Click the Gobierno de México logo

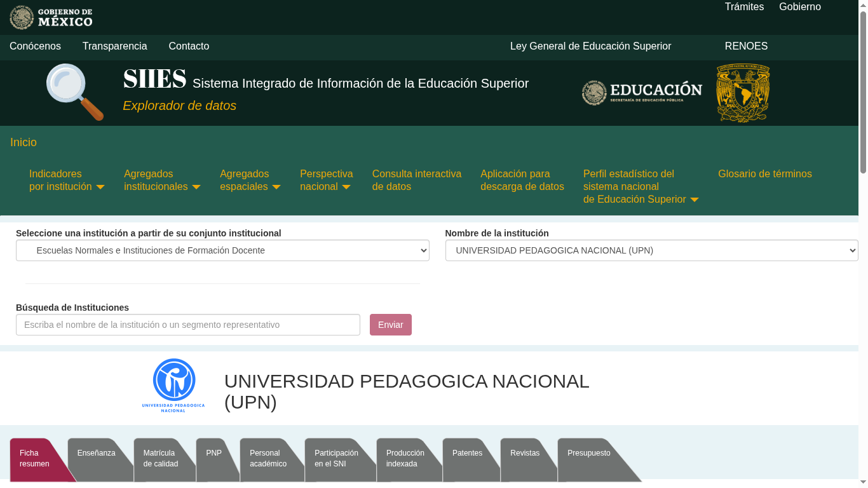(51, 18)
